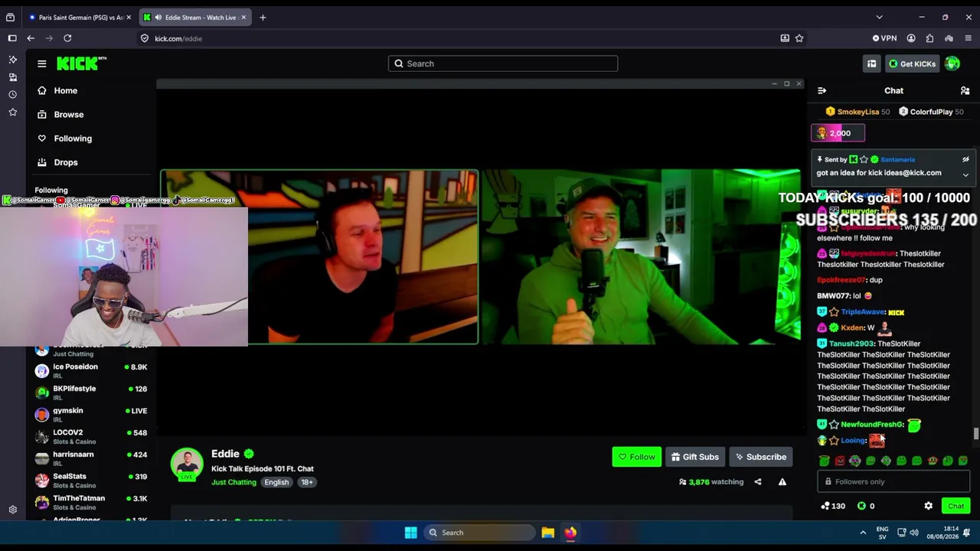Open browser workspaces icon in tab bar

coord(10,17)
